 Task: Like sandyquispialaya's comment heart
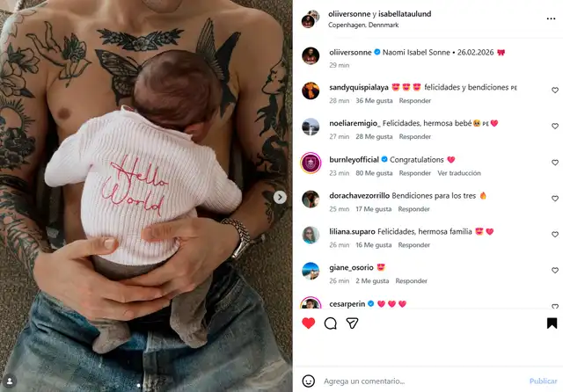pos(555,90)
